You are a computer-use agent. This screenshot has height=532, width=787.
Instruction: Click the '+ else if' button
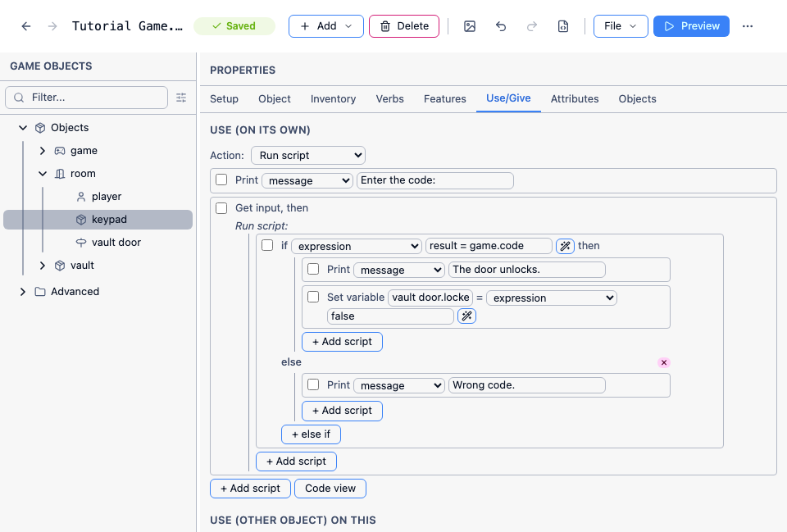coord(311,434)
